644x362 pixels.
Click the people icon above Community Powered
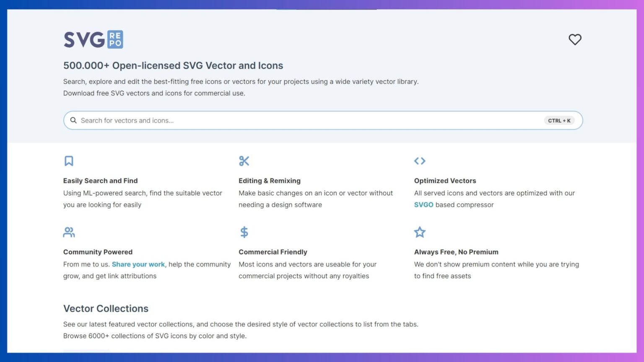[69, 232]
